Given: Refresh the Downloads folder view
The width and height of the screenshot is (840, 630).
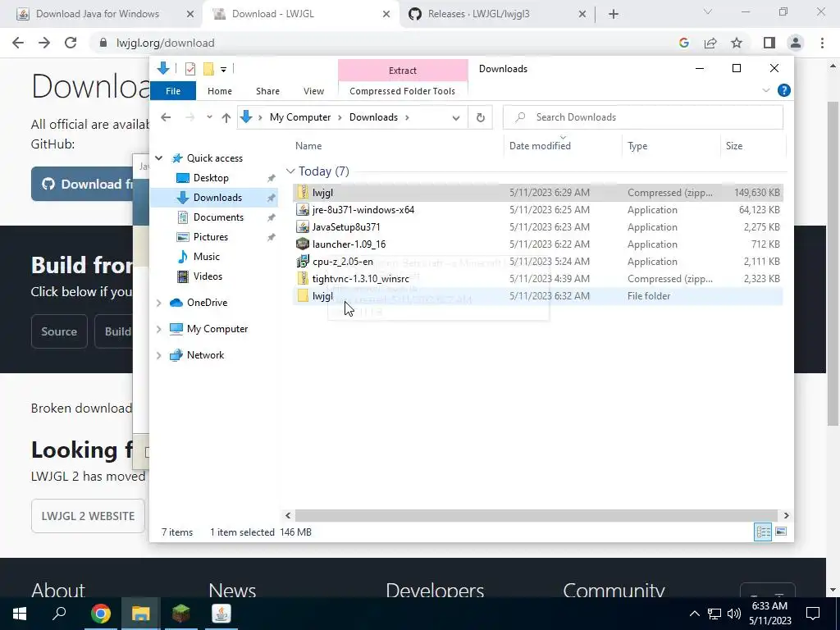Looking at the screenshot, I should click(481, 118).
